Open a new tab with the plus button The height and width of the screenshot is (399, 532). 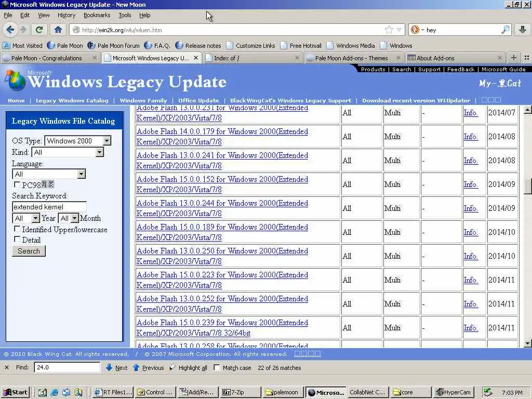(514, 58)
